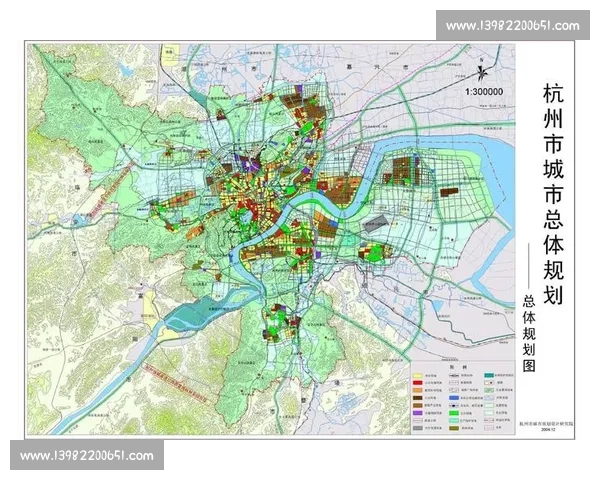Viewport: 600px width, 480px height.
Task: Click the large gray block on the map
Action: [x=375, y=226]
